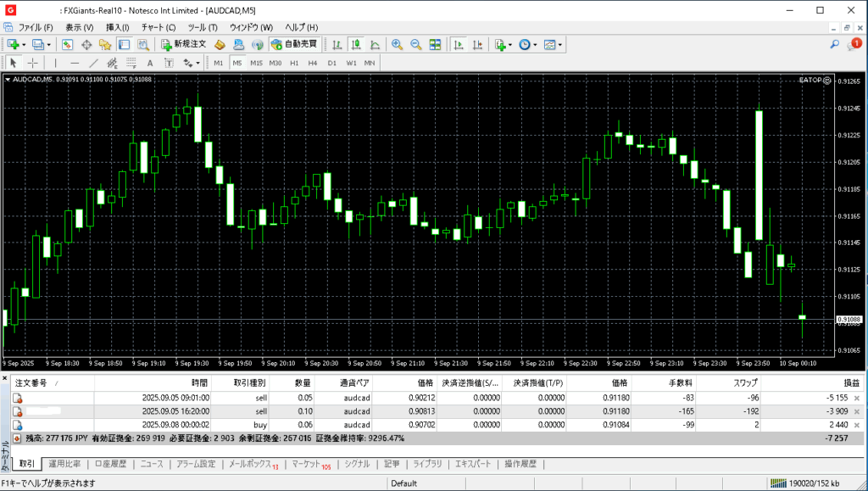Image resolution: width=868 pixels, height=491 pixels.
Task: Toggle the chart auto scroll button
Action: coord(459,44)
